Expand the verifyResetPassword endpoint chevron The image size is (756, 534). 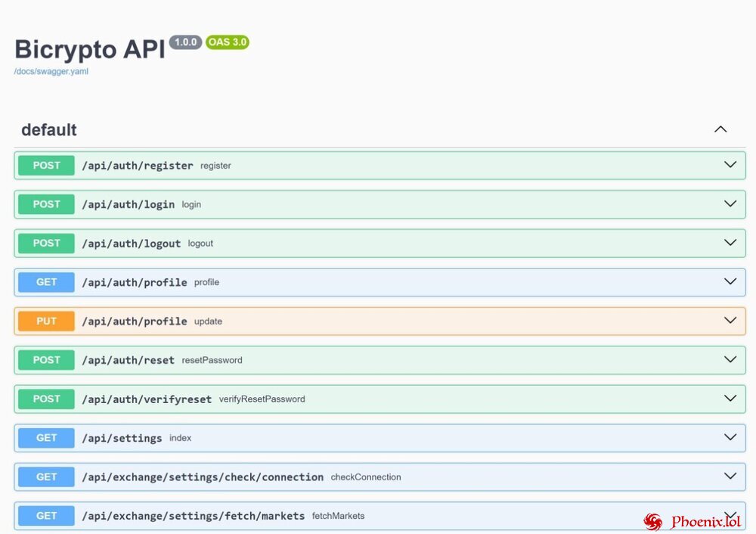[x=730, y=399]
